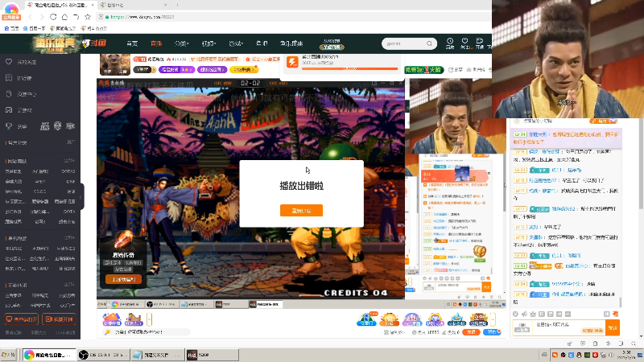Open a new browser tab with plus

[x=177, y=5]
